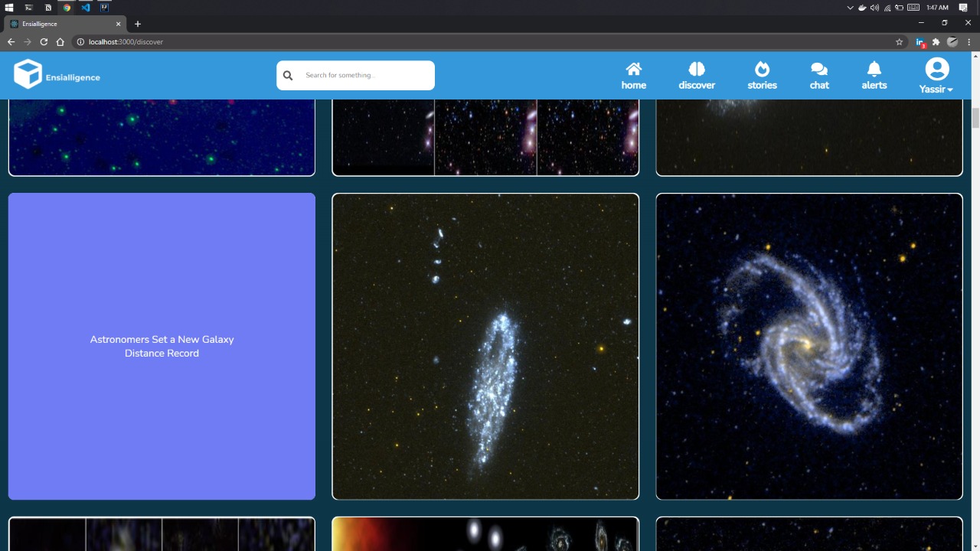The height and width of the screenshot is (551, 980).
Task: Click the magnifying glass in the search bar
Action: point(288,75)
